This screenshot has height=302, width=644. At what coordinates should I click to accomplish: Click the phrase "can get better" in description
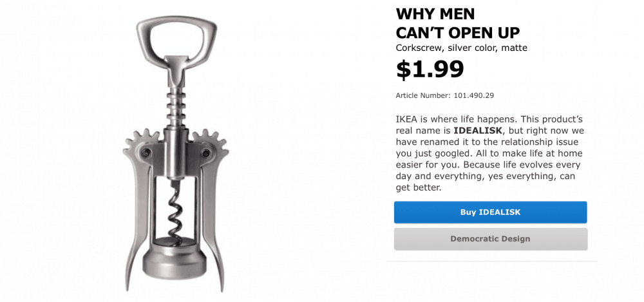[x=419, y=188]
